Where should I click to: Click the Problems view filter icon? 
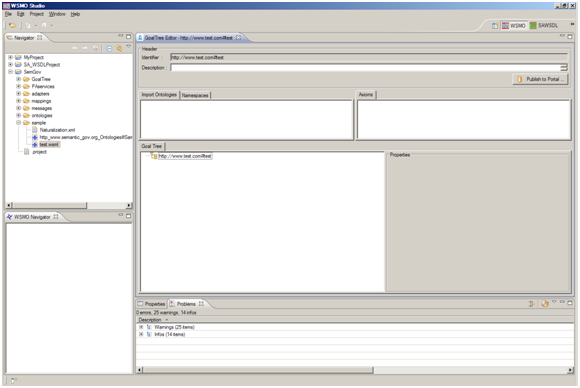pos(532,304)
